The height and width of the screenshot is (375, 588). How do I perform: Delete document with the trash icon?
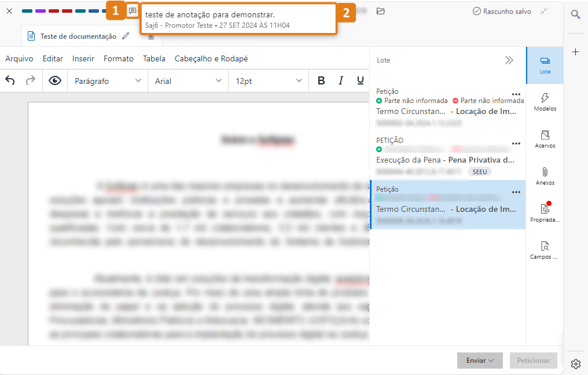151,37
